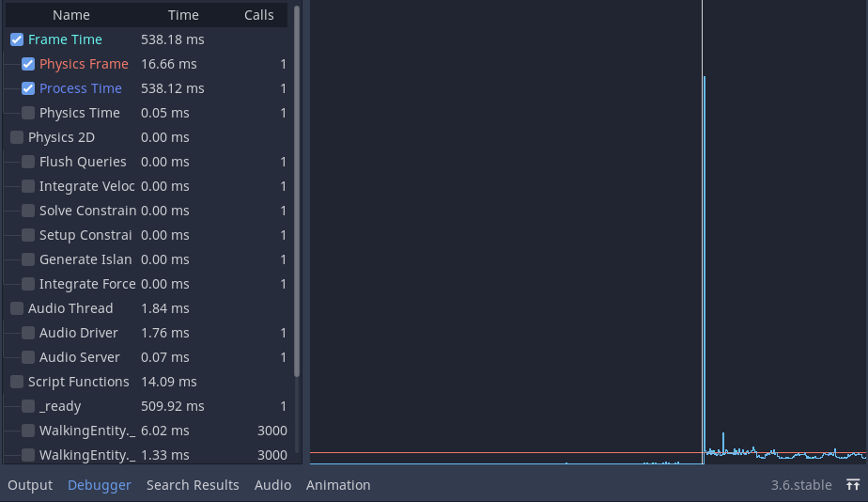Check the WalkingEntity 1.33 ms checkbox
Image resolution: width=868 pixels, height=502 pixels.
[27, 454]
